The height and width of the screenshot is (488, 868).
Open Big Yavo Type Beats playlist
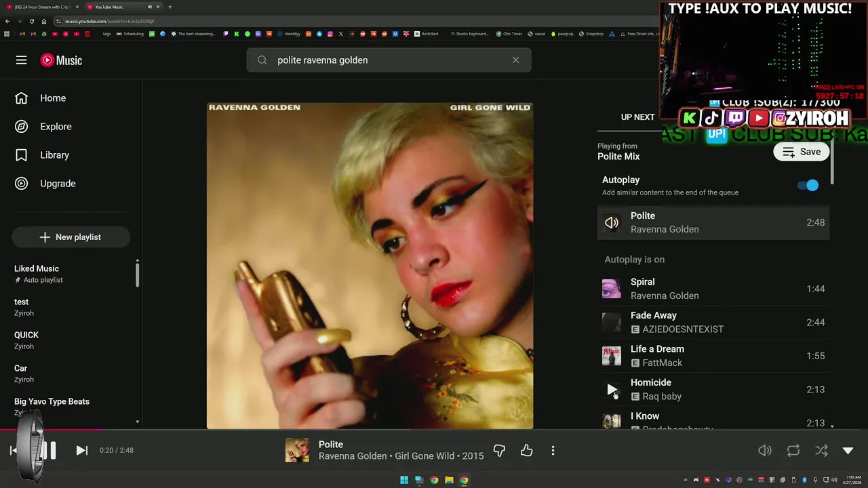71,407
